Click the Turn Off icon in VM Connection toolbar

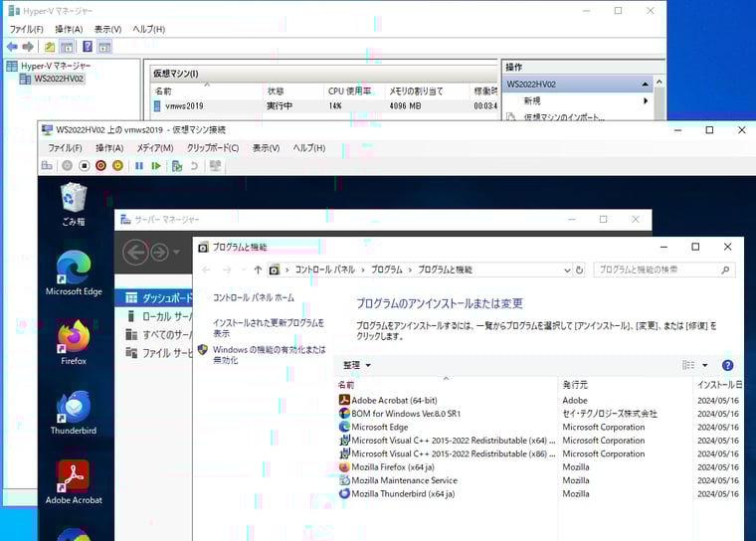[x=84, y=166]
